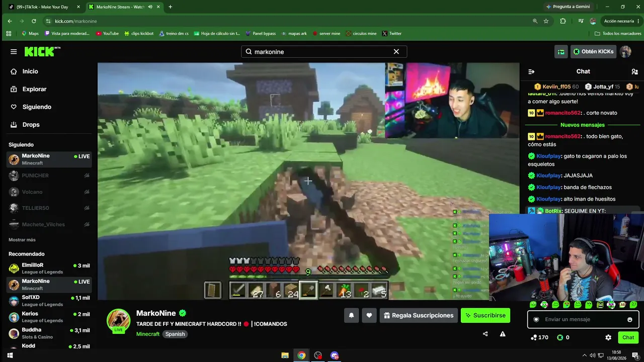Switch to TikTok browser tab
Viewport: 644px width, 362px height.
point(44,7)
